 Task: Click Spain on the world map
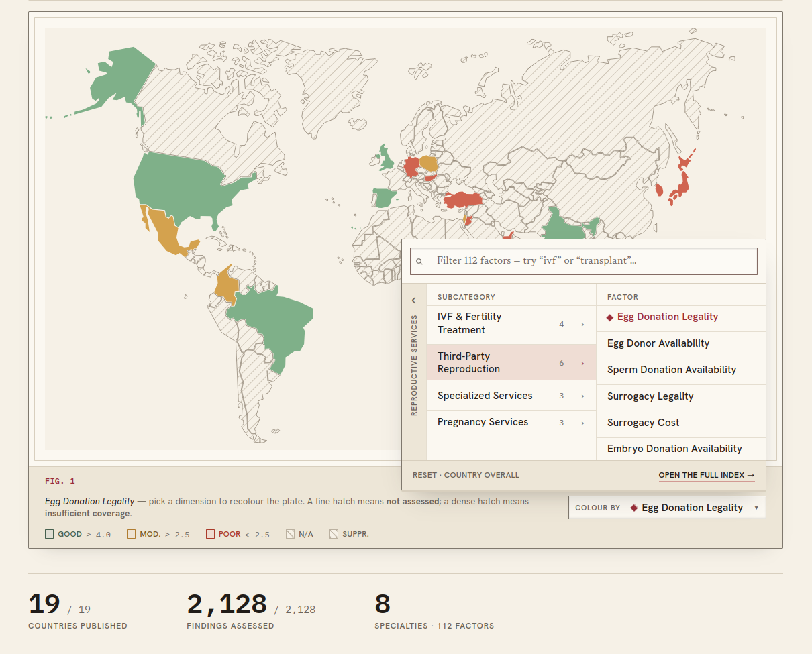[x=385, y=198]
